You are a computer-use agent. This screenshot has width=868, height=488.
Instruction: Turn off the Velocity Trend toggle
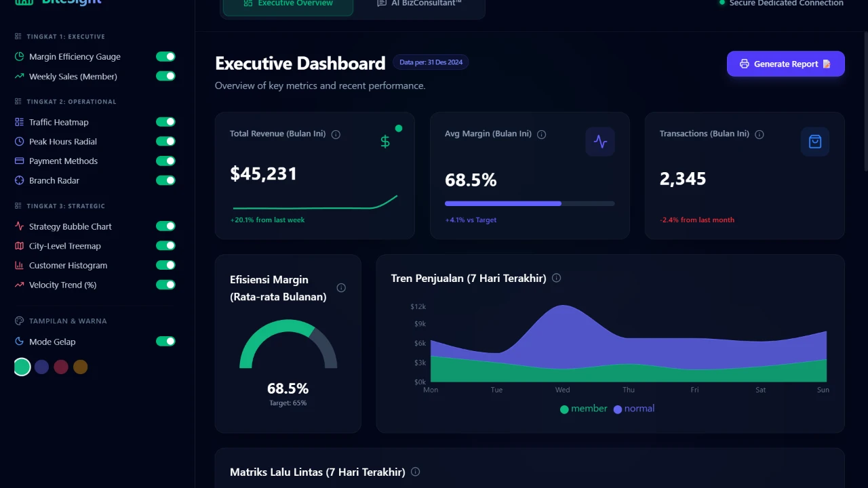pos(165,285)
